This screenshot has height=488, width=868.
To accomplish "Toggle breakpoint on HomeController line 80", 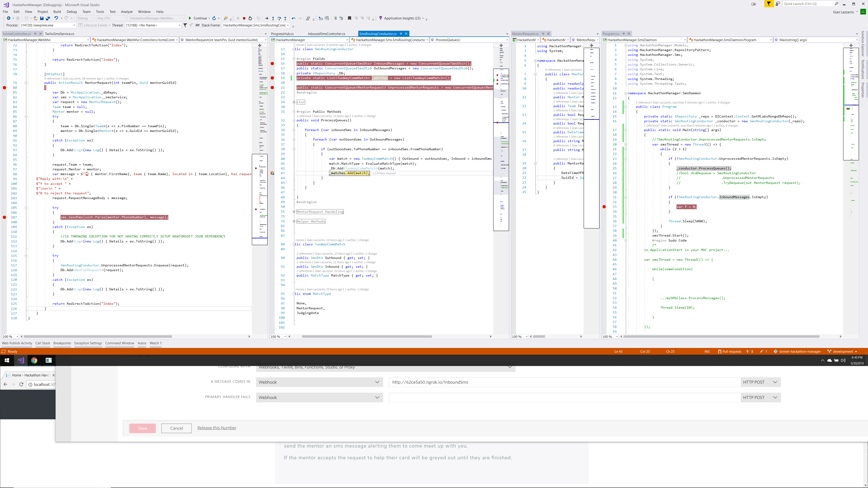I will coord(4,88).
